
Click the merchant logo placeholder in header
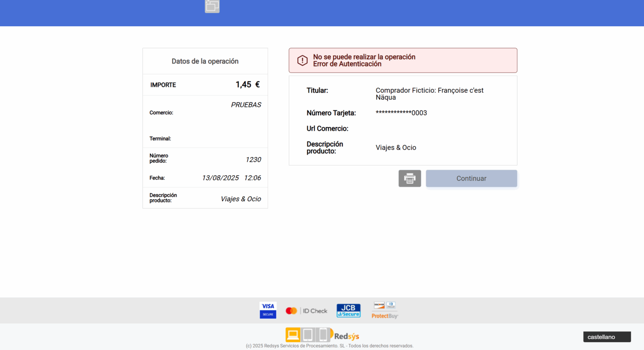point(212,6)
